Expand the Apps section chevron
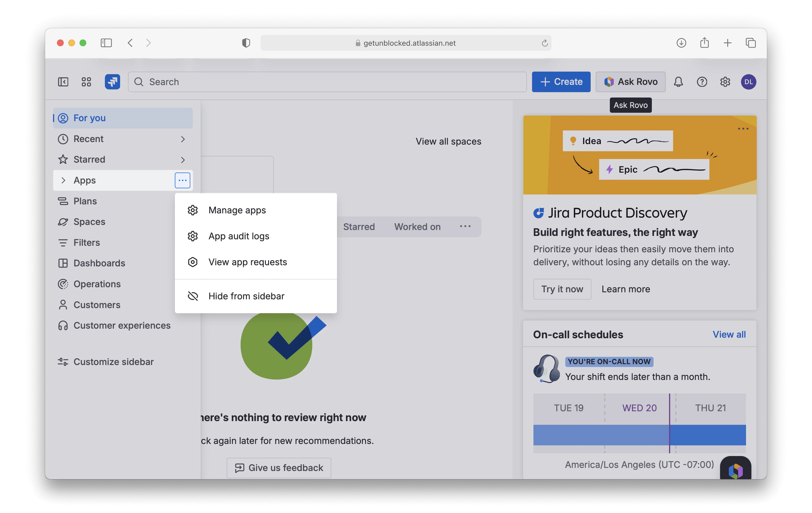Screen dimensions: 812x513 coord(63,180)
